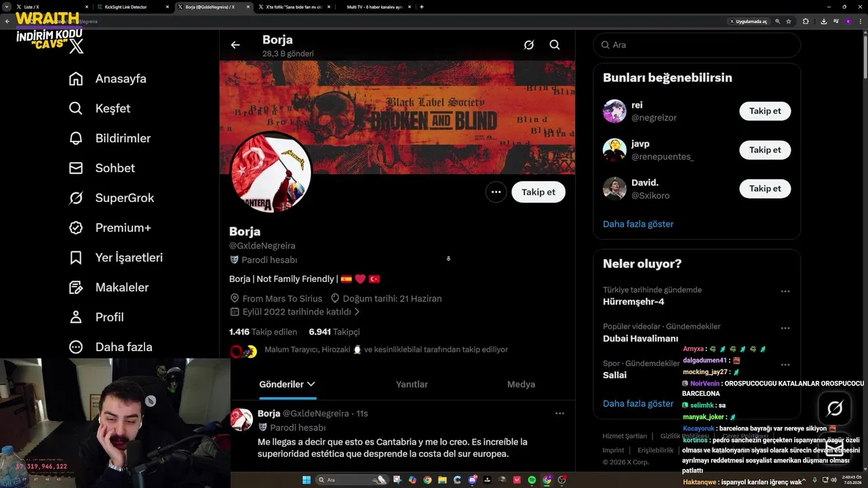Open 6.941 Takipçi followers list
Screen dimensions: 868x488
click(334, 331)
